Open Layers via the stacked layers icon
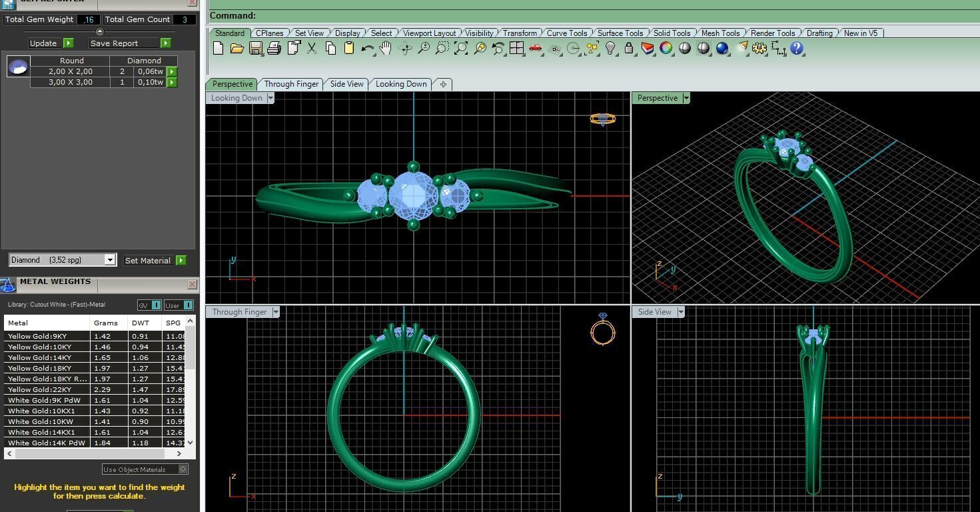Image resolution: width=980 pixels, height=512 pixels. coord(647,48)
